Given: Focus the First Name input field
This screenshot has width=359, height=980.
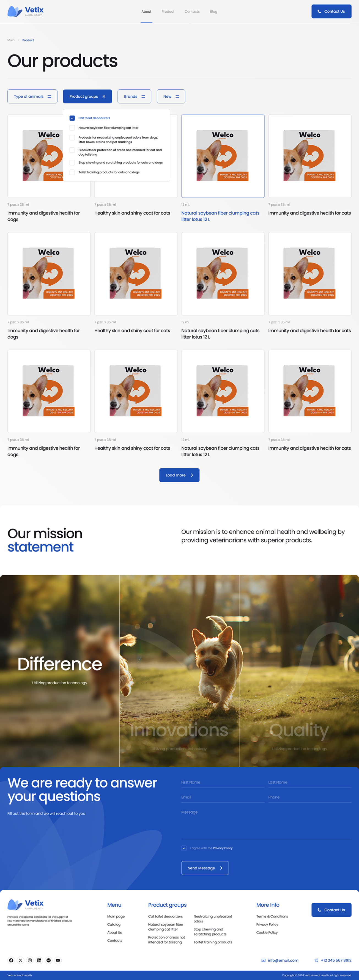Looking at the screenshot, I should click(x=223, y=783).
